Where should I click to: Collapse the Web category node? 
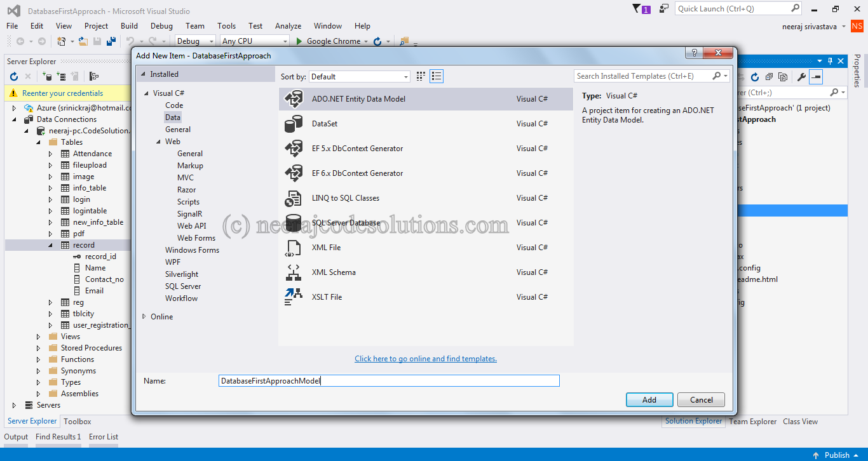[158, 142]
